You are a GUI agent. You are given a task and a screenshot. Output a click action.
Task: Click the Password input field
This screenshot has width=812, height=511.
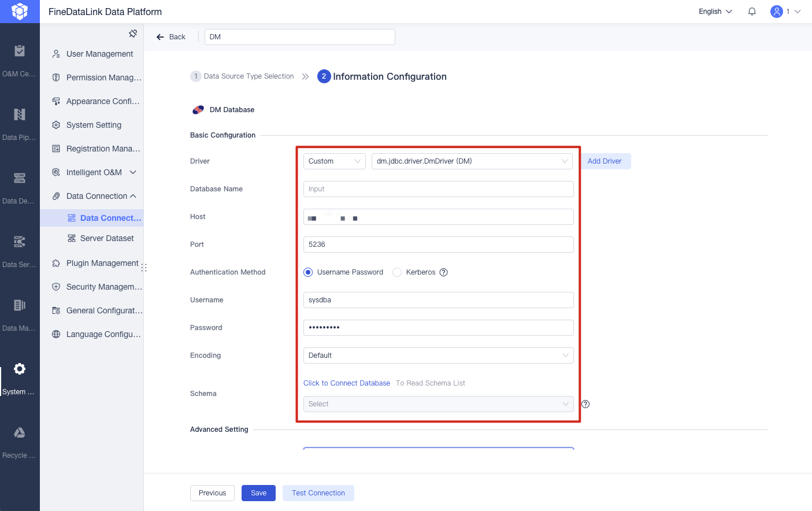[439, 328]
